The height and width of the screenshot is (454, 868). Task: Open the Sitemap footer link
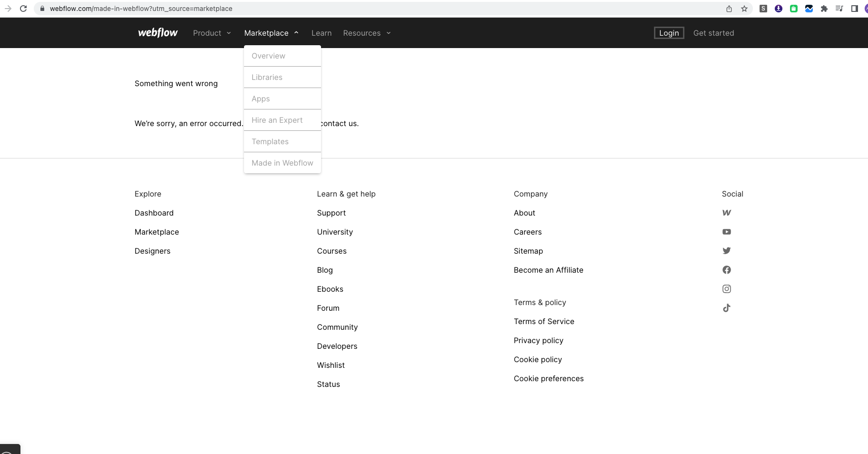tap(528, 251)
